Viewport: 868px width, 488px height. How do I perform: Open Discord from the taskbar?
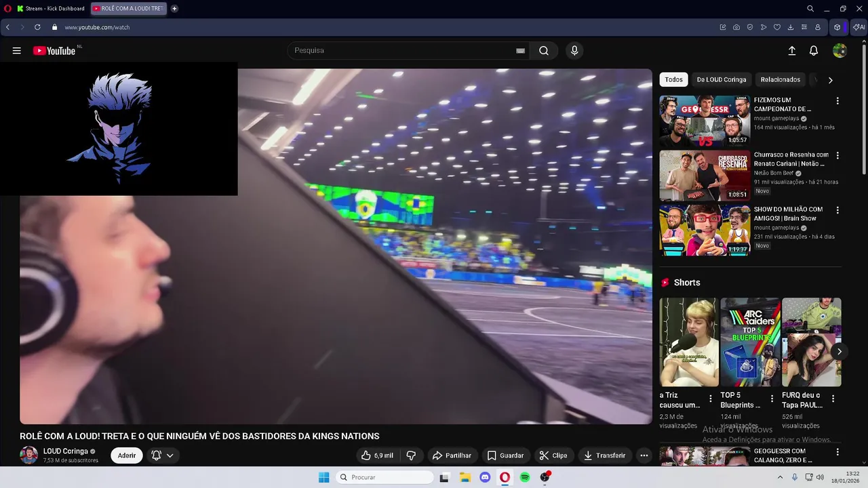click(485, 477)
